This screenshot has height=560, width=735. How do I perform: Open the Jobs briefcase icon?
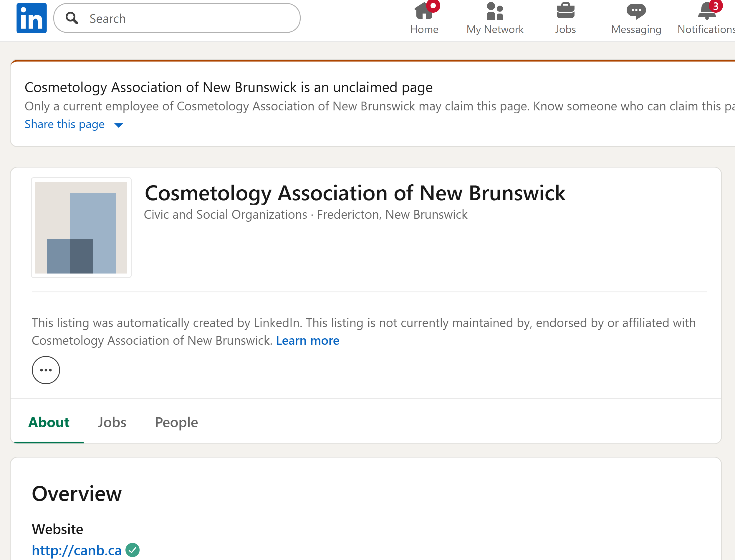pyautogui.click(x=565, y=11)
